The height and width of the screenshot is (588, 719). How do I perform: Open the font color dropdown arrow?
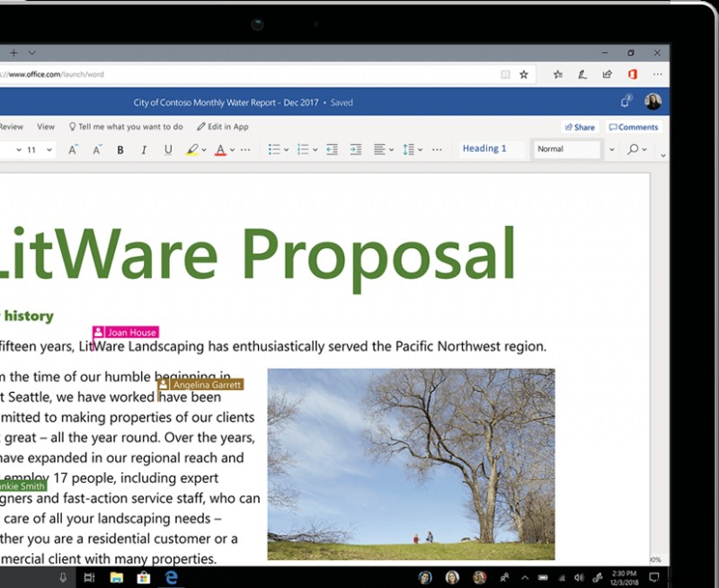(x=230, y=149)
